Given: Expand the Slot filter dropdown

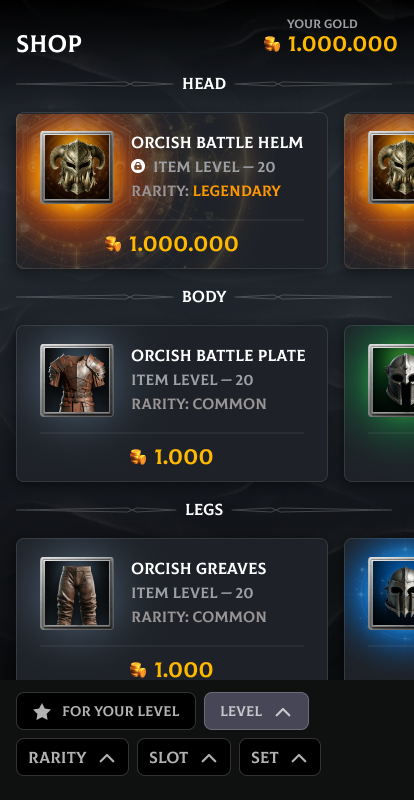Looking at the screenshot, I should pyautogui.click(x=184, y=757).
